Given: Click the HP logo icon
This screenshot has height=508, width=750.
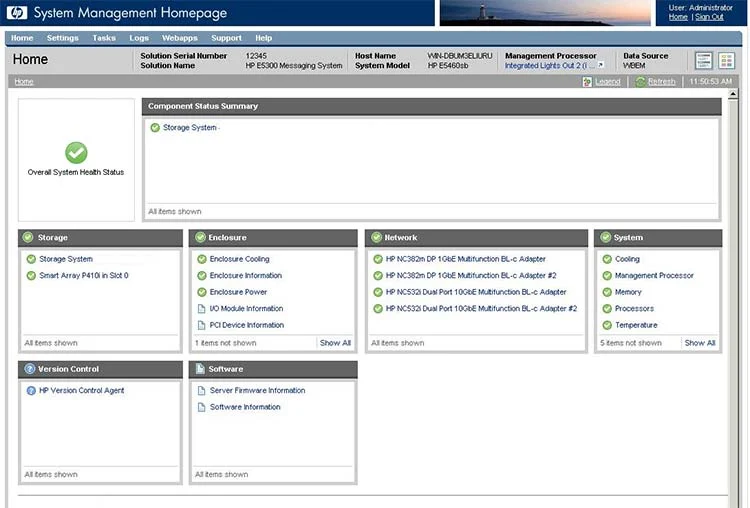Looking at the screenshot, I should (x=16, y=13).
